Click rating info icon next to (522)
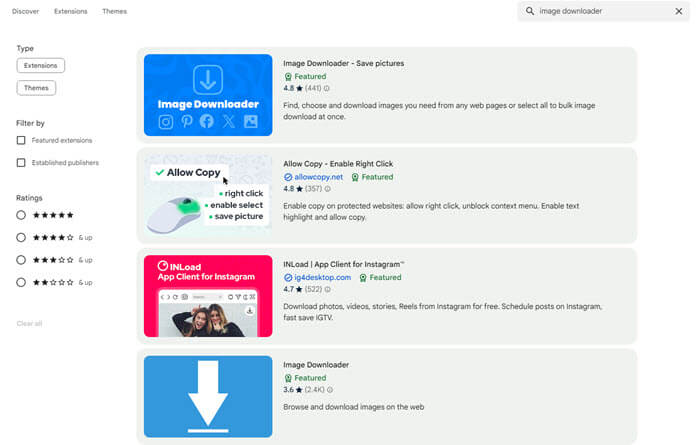The image size is (700, 445). coord(327,289)
